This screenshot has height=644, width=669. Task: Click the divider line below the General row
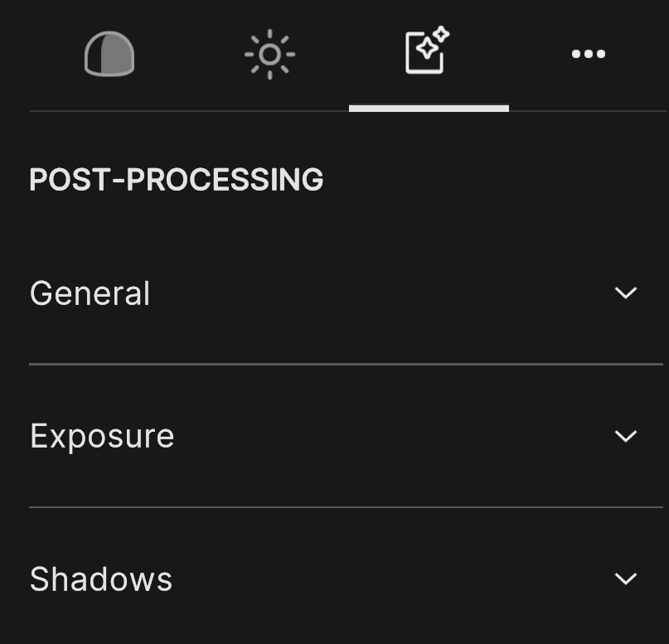[346, 364]
